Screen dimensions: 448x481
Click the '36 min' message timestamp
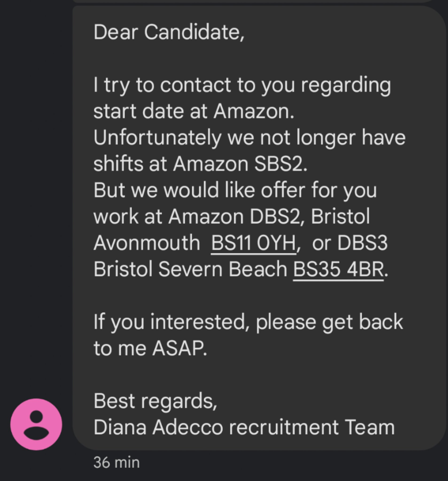[117, 462]
